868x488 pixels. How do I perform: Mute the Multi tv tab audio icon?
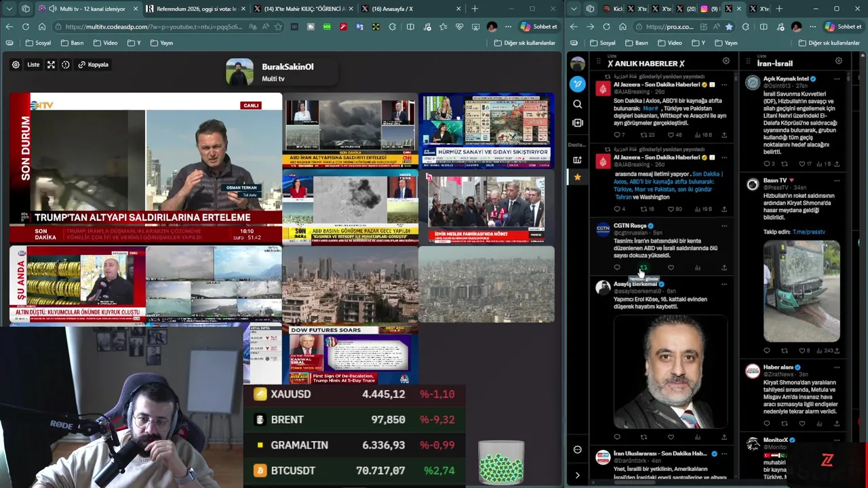point(53,9)
